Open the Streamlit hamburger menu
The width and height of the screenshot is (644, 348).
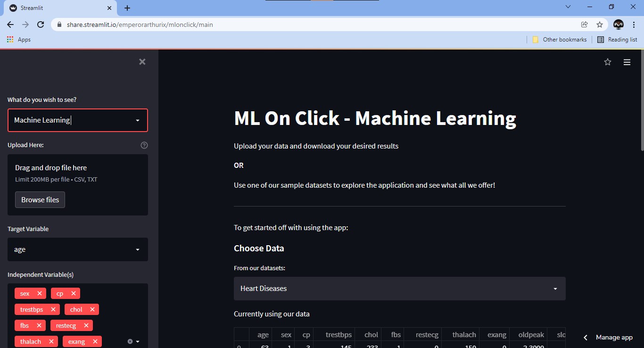[627, 62]
